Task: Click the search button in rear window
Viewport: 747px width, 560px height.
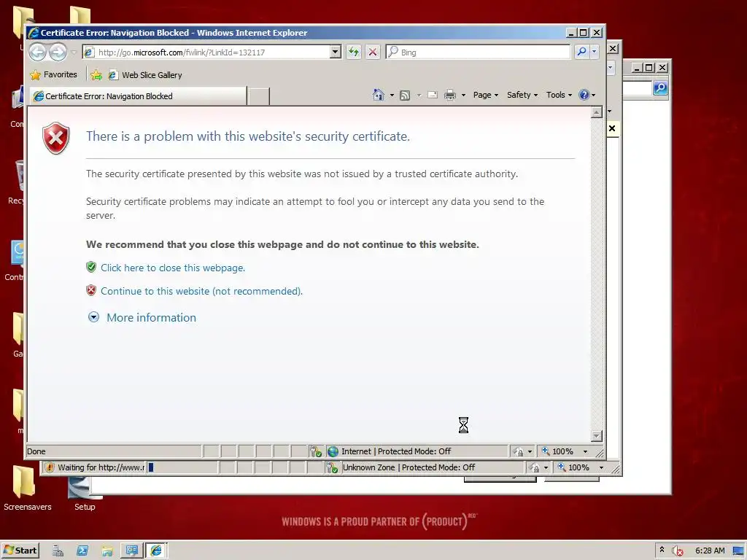Action: tap(660, 88)
